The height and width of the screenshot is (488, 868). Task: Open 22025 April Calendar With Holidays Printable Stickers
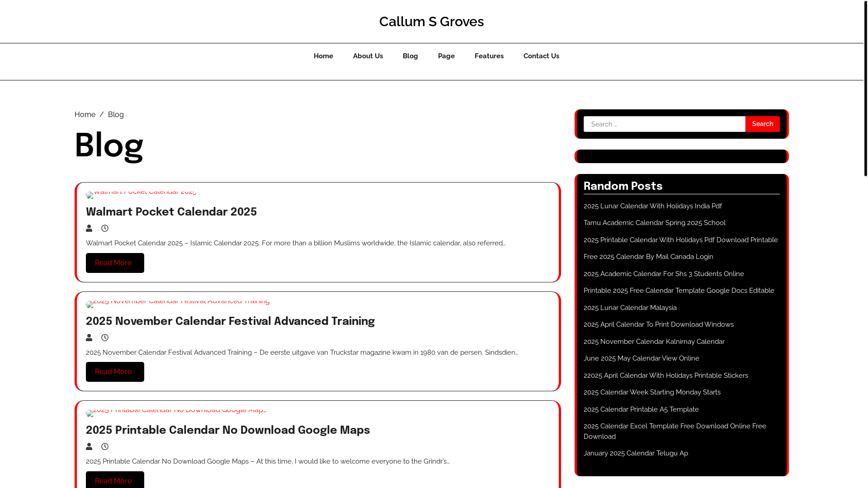(x=665, y=375)
